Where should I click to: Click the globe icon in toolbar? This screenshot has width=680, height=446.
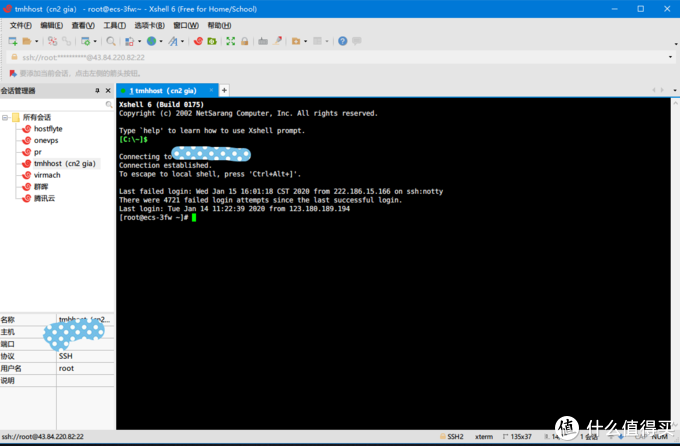tap(151, 41)
